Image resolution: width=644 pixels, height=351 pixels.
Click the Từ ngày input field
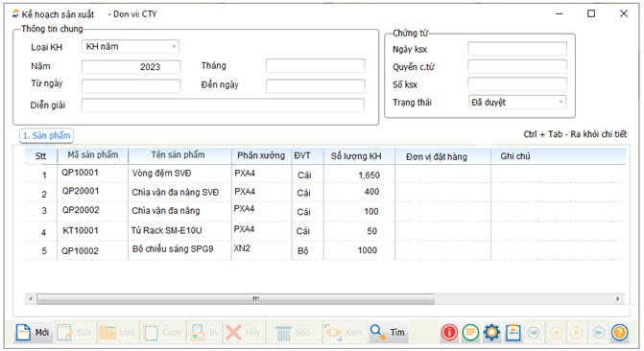(131, 85)
